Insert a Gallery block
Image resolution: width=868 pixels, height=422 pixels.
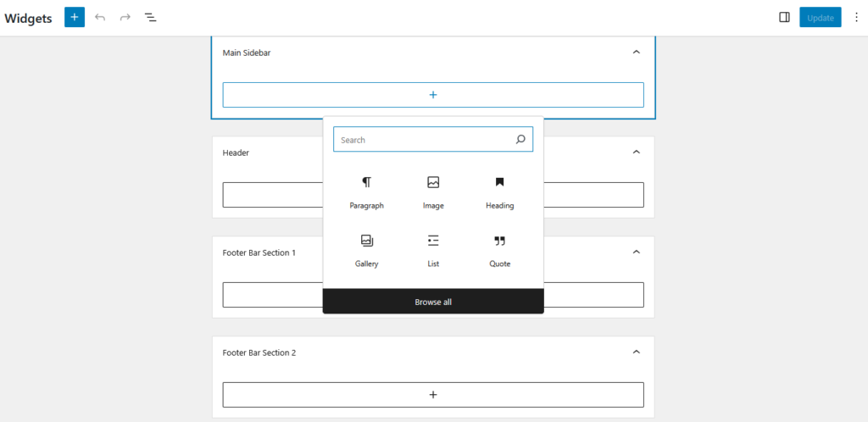pyautogui.click(x=366, y=251)
